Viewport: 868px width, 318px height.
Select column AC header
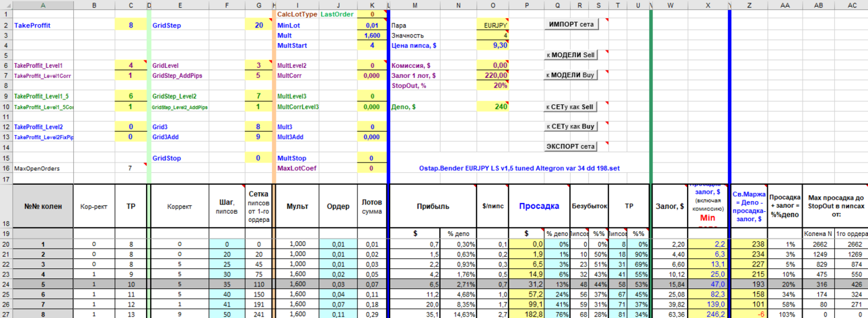coord(852,5)
